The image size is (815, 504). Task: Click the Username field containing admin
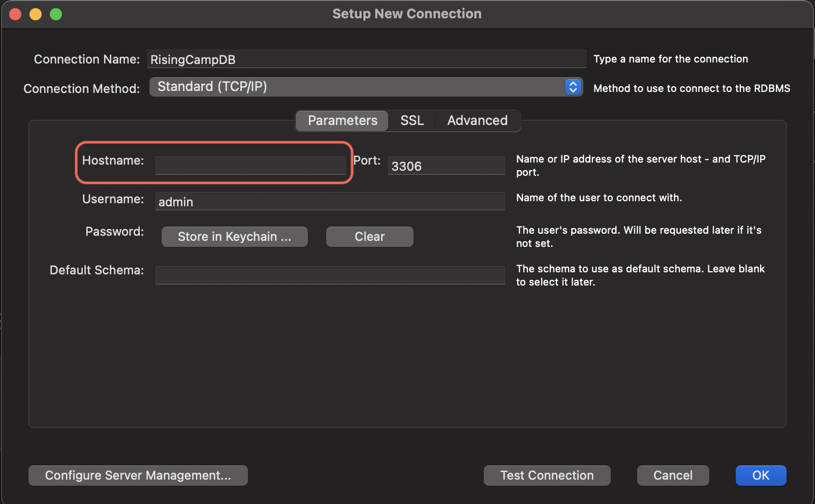point(330,201)
